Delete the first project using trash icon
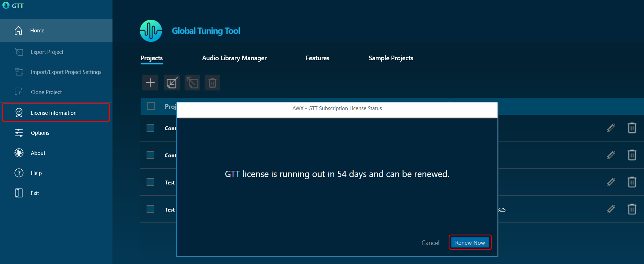The height and width of the screenshot is (264, 644). (632, 128)
